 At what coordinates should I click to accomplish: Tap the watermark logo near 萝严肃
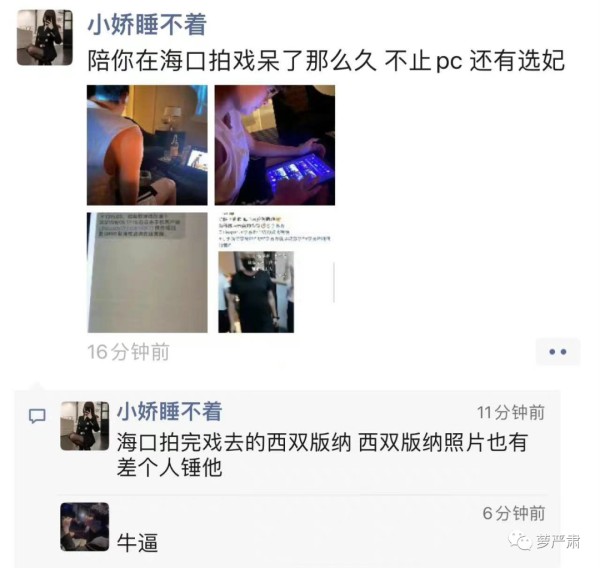pos(520,541)
